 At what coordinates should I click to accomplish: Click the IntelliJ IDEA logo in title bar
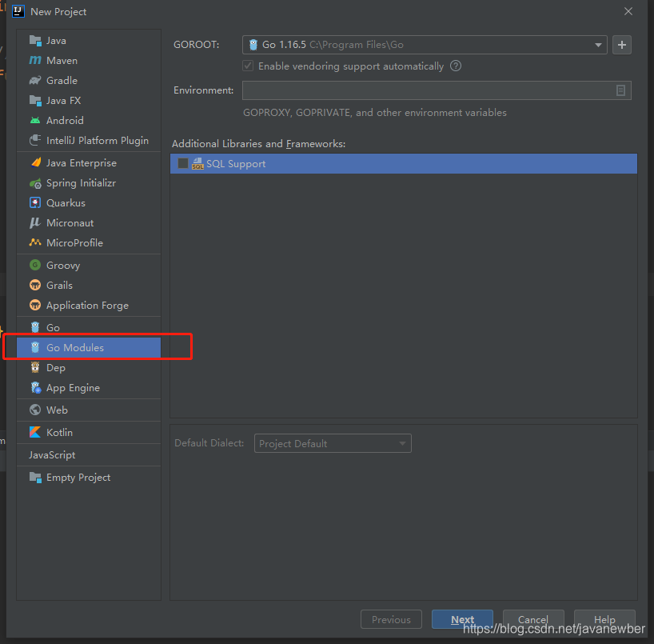[x=18, y=11]
